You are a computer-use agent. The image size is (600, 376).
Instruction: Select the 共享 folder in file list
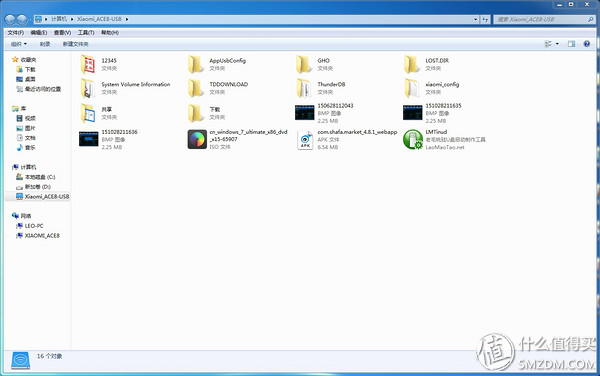(x=96, y=113)
